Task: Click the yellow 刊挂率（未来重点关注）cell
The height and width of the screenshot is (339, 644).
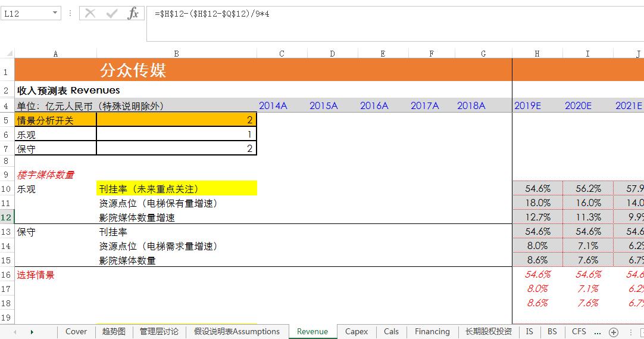Action: pos(177,188)
